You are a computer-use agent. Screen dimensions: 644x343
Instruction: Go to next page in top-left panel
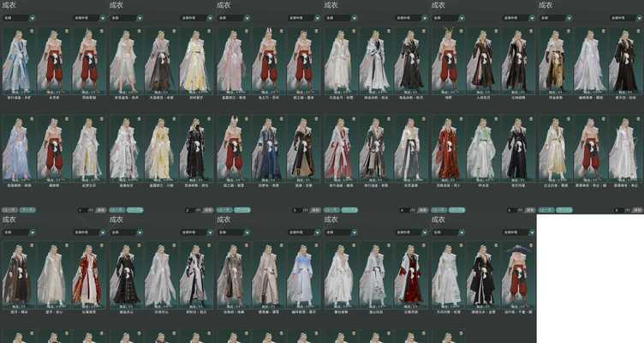(x=27, y=209)
